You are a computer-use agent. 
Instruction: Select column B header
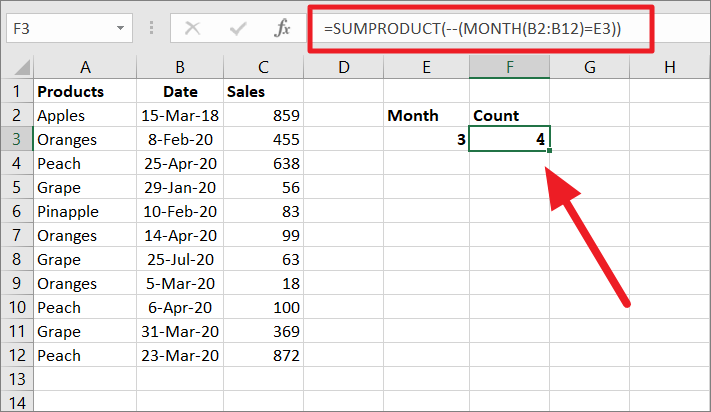tap(180, 67)
